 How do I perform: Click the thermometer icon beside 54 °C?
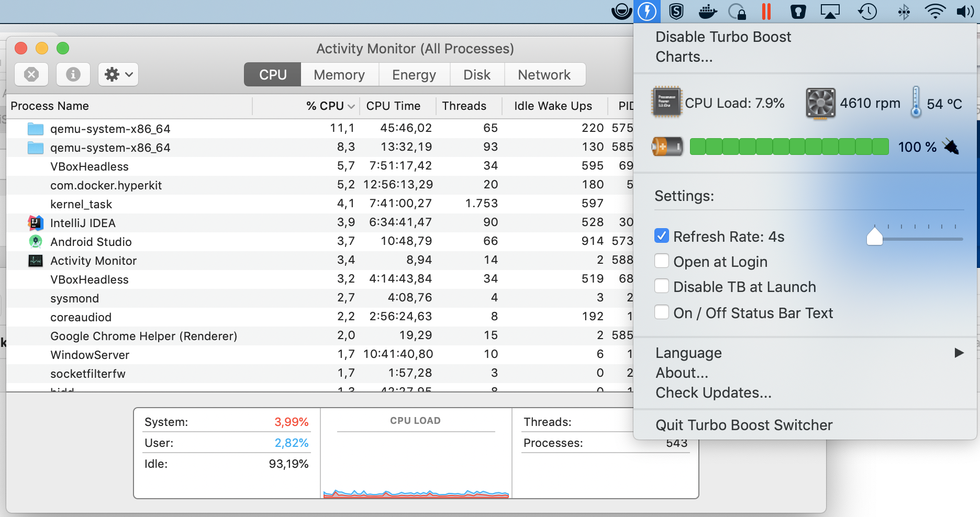pos(916,102)
